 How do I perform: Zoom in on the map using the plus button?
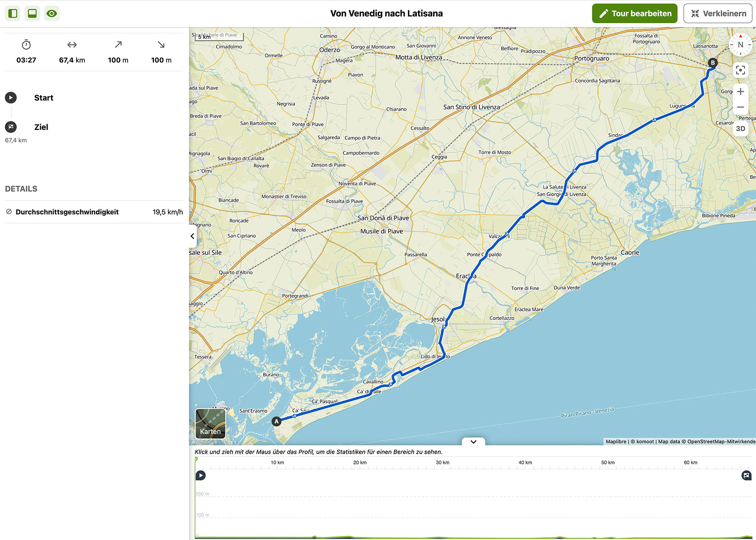click(740, 92)
